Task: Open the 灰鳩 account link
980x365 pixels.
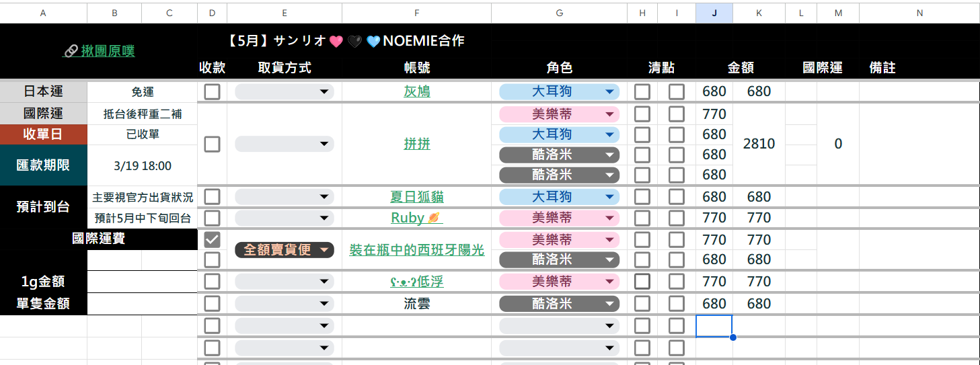Action: [417, 91]
